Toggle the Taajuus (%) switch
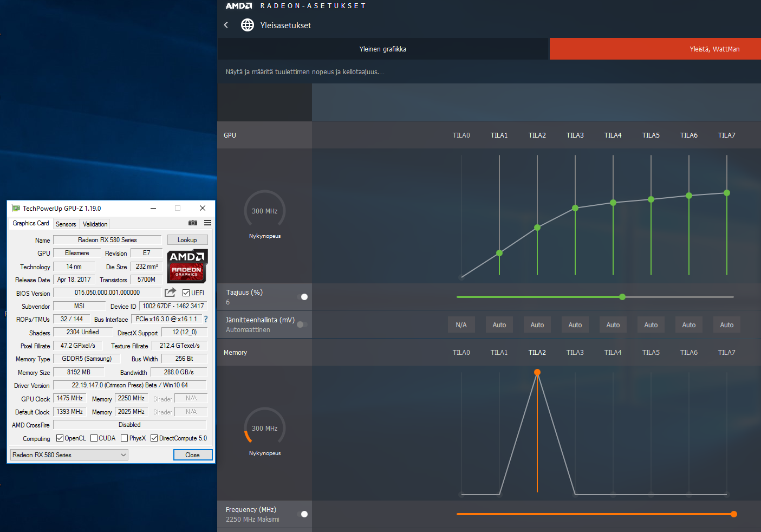761x532 pixels. tap(302, 297)
